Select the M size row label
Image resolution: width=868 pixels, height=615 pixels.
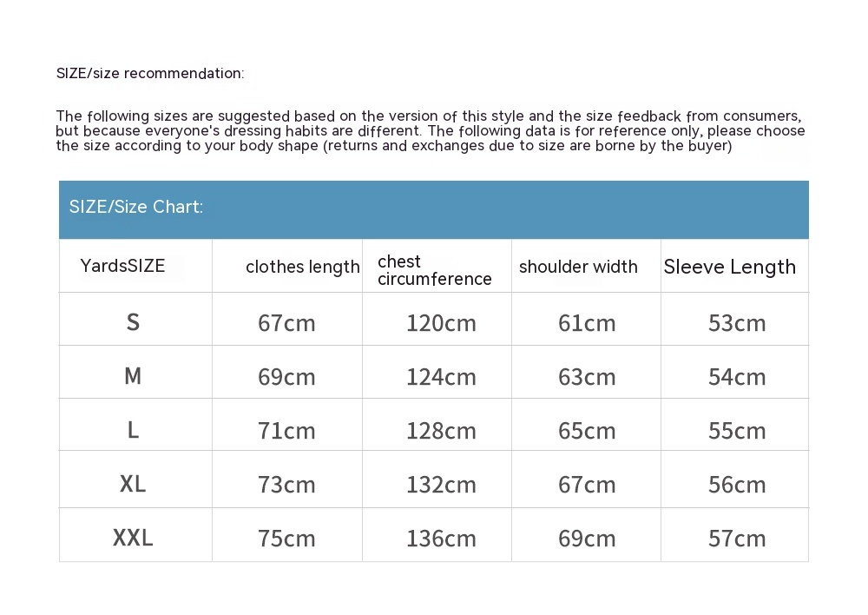[133, 376]
